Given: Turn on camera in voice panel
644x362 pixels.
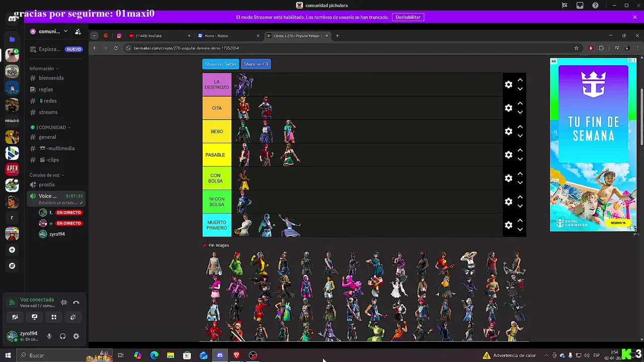Looking at the screenshot, I should tap(15, 317).
